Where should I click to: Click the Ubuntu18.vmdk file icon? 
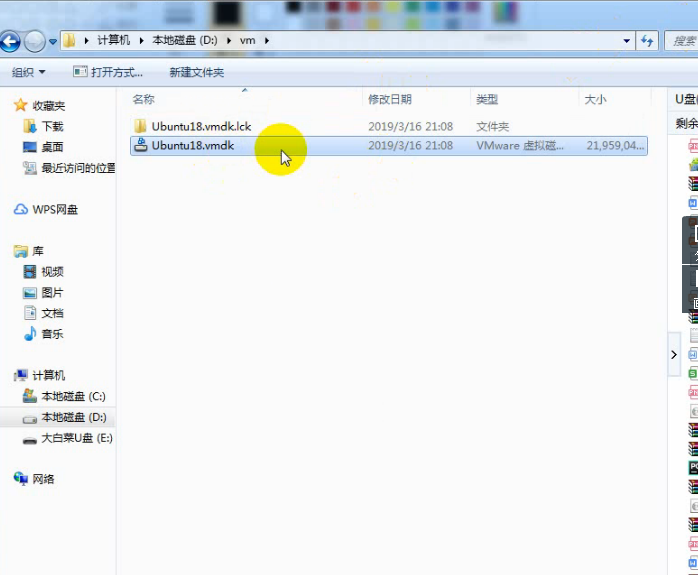pyautogui.click(x=141, y=145)
